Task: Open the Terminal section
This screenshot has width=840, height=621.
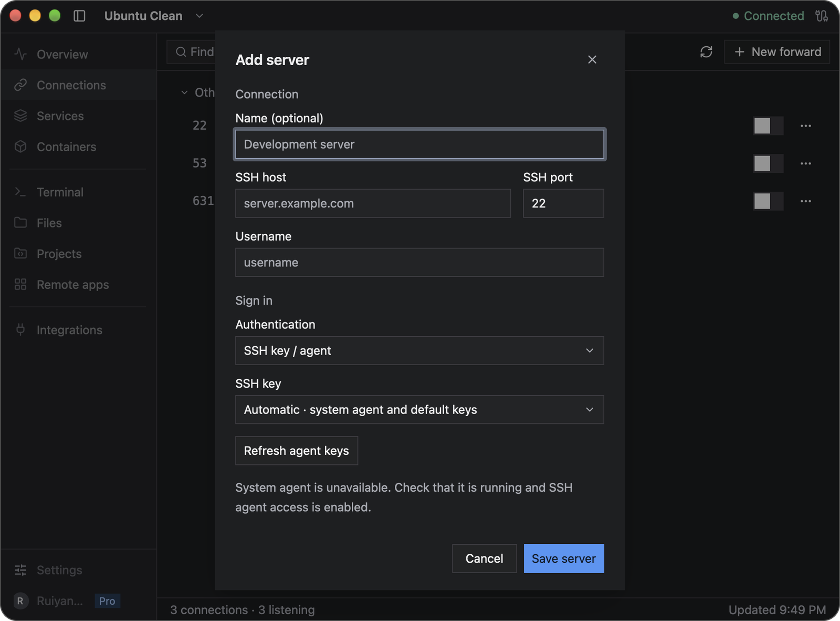Action: pyautogui.click(x=79, y=192)
